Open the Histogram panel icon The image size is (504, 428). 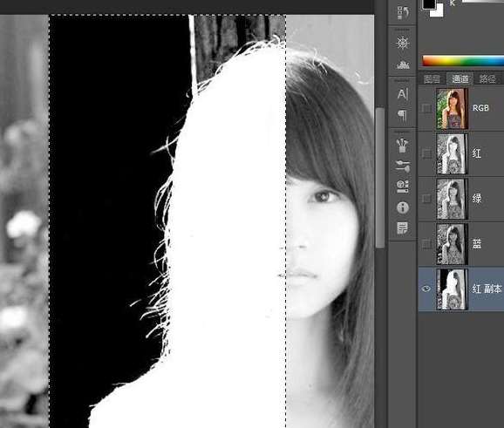403,65
